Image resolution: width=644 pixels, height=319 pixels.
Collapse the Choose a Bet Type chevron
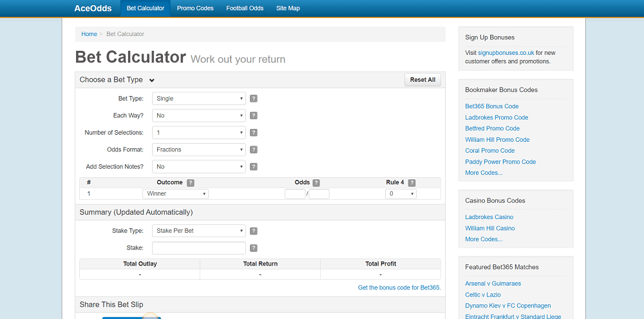(151, 80)
